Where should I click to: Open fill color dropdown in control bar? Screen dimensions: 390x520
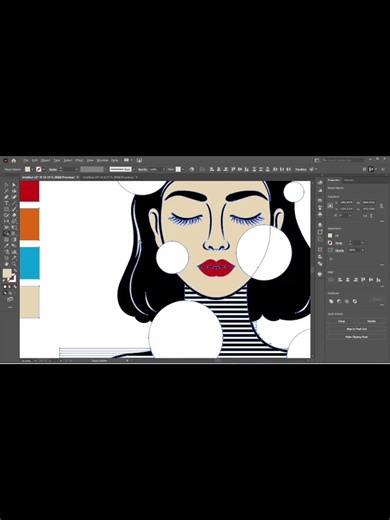[x=32, y=169]
